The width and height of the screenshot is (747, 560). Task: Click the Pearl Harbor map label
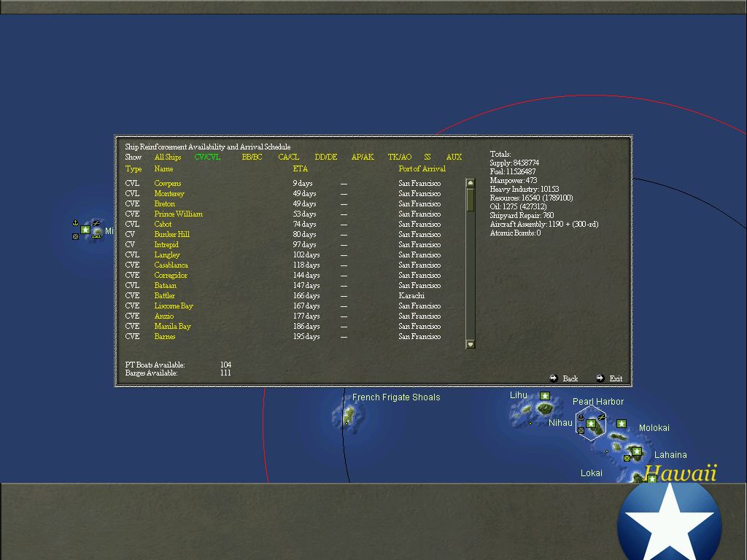(x=598, y=402)
